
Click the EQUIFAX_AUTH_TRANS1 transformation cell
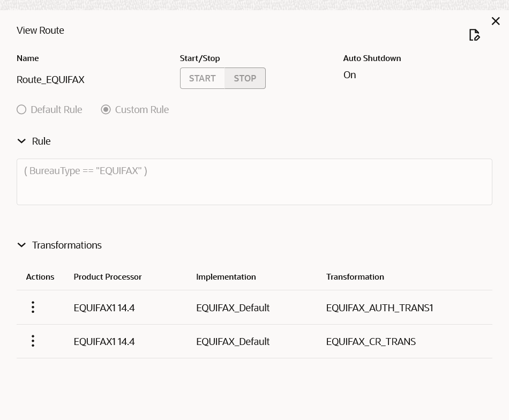click(x=379, y=307)
